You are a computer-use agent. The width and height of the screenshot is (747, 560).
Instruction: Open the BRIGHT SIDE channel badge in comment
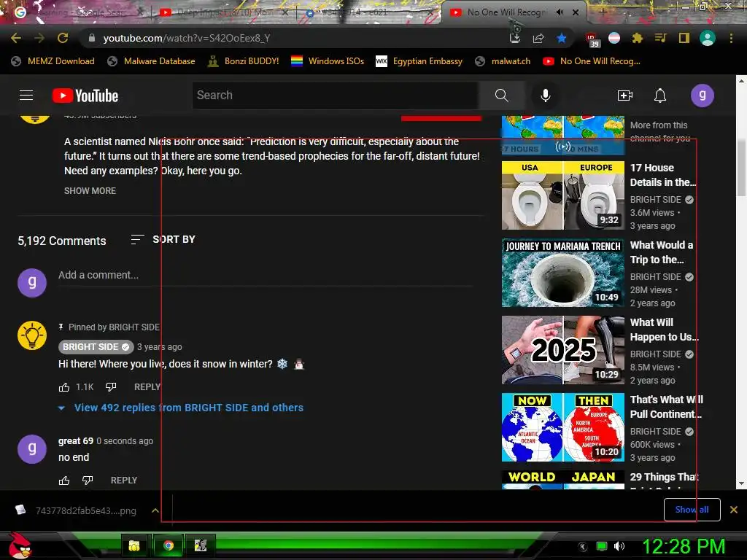[x=96, y=346]
